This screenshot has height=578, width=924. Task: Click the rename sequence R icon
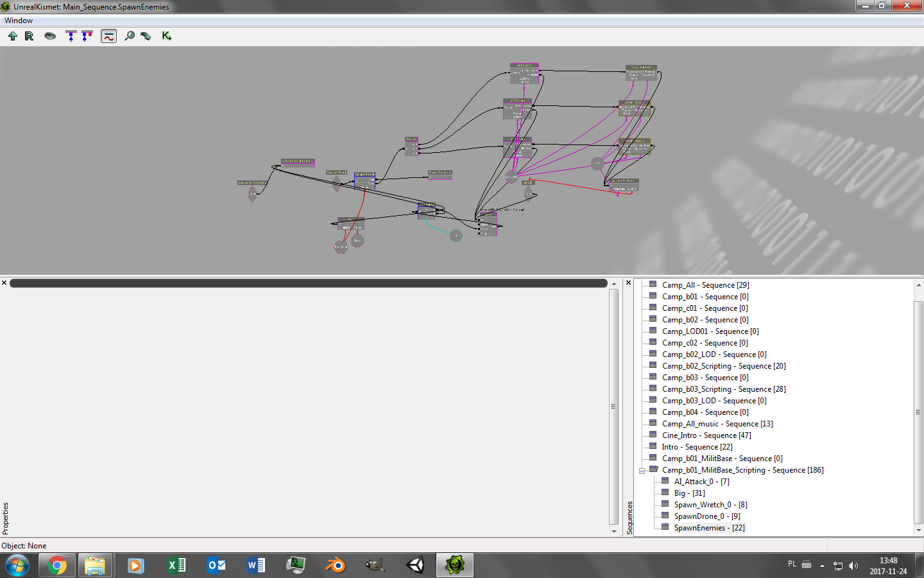pyautogui.click(x=29, y=36)
